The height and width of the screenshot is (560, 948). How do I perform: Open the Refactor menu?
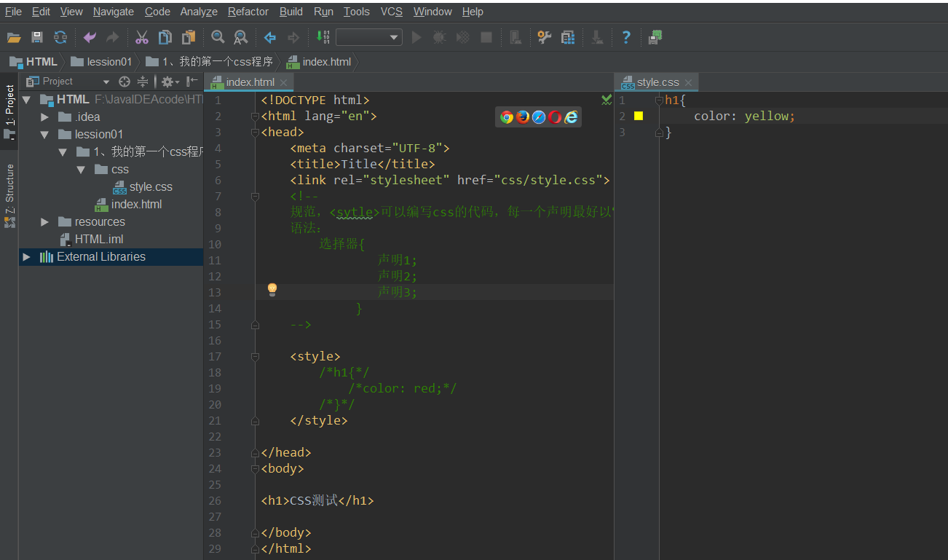pos(248,12)
